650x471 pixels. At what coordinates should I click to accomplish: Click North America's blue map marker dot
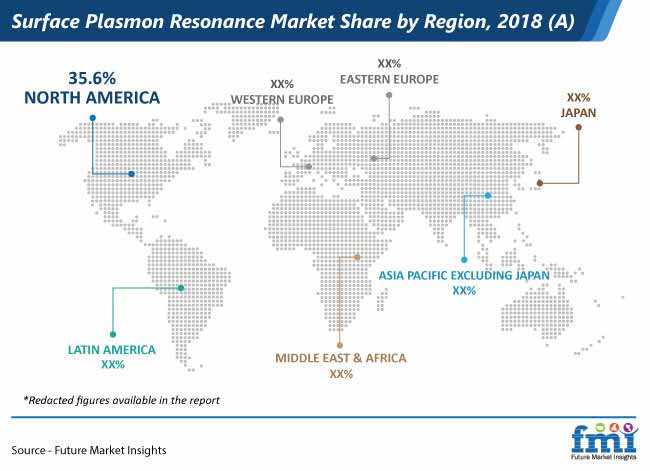point(131,174)
